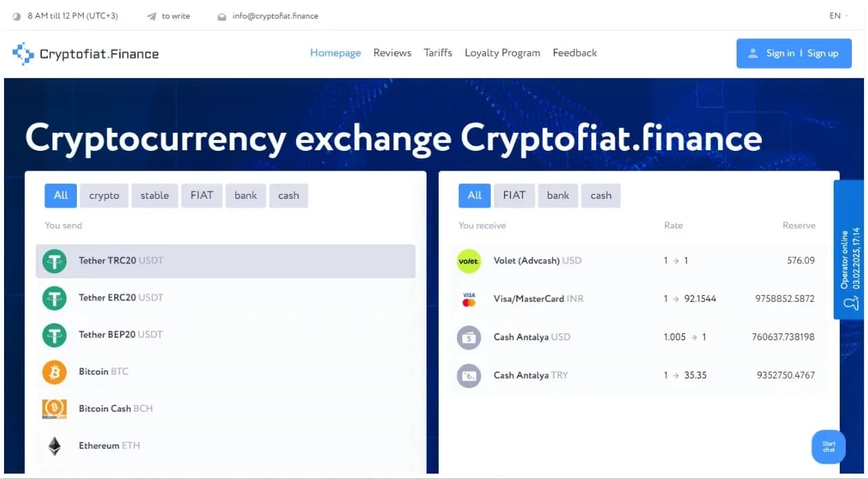Select the bank tab in send panel
The height and width of the screenshot is (479, 868).
tap(246, 195)
